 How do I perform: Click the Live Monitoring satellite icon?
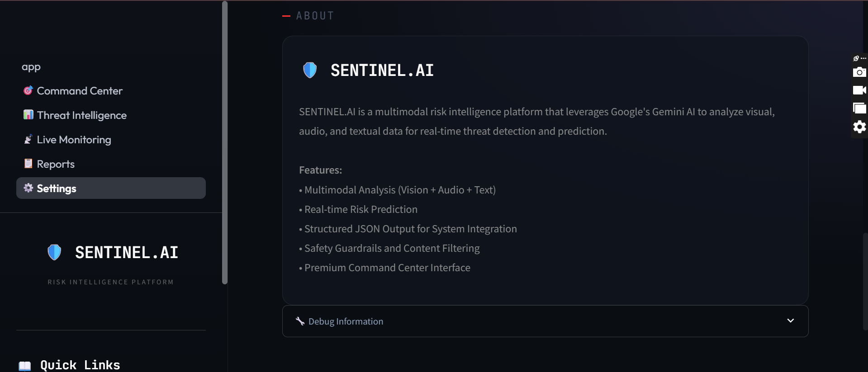point(28,139)
